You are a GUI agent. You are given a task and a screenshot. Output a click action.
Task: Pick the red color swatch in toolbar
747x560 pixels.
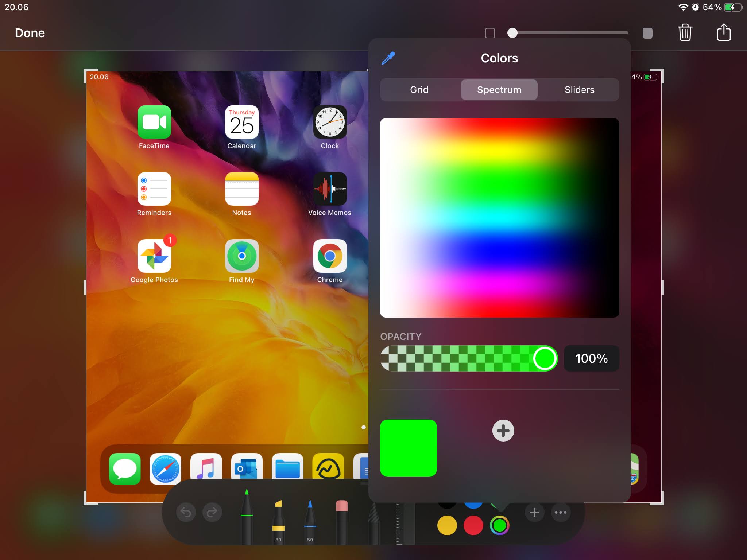473,525
